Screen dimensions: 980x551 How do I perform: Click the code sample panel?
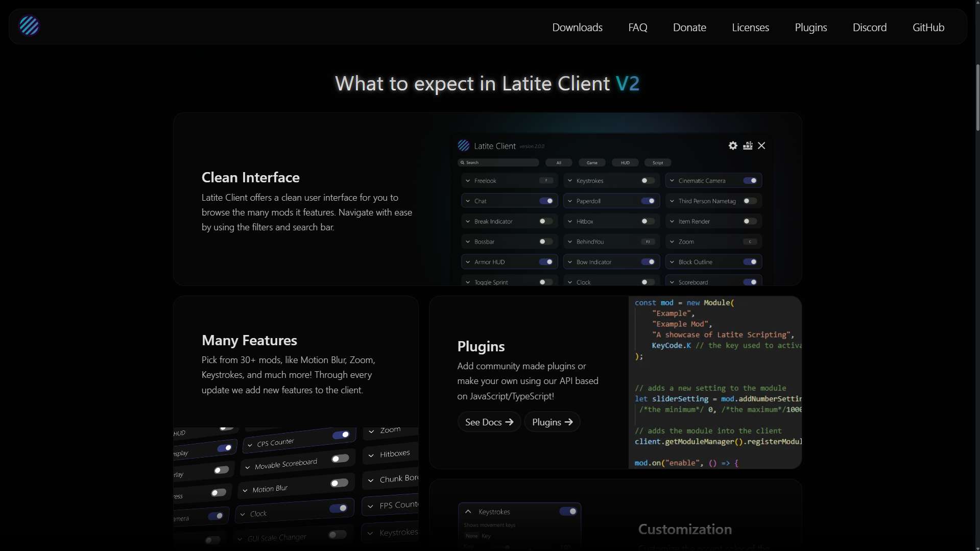[x=715, y=382]
